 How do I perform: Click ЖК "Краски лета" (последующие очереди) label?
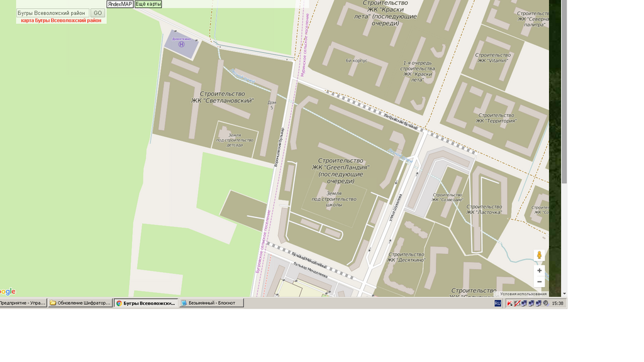[386, 13]
